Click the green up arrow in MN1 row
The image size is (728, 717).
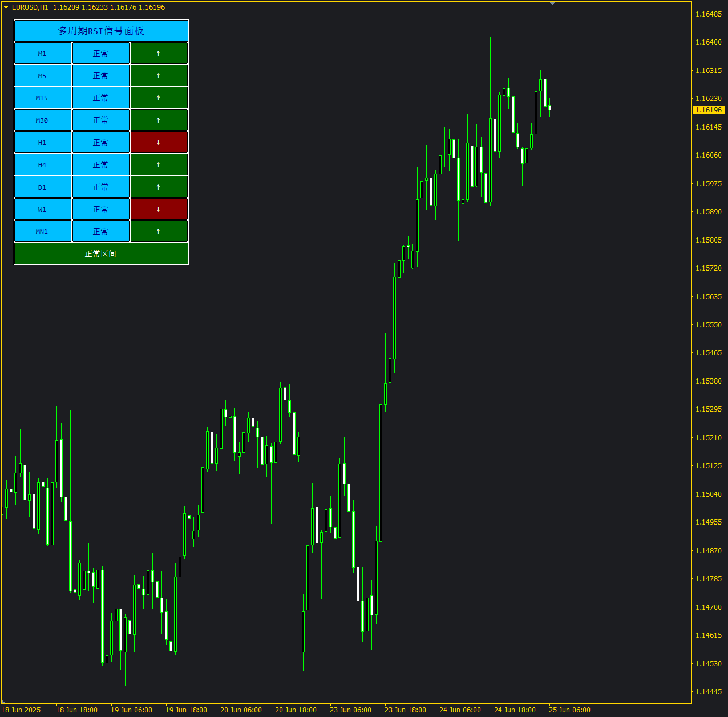pyautogui.click(x=159, y=231)
